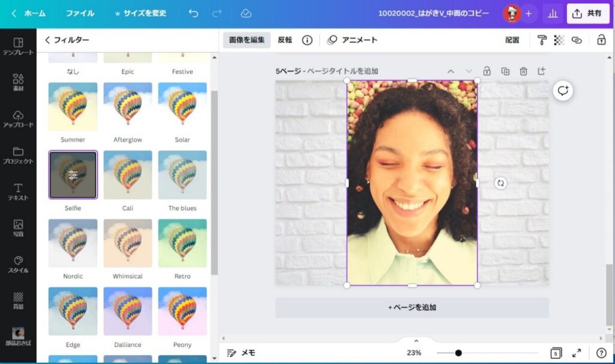Open the image info icon
This screenshot has height=364, width=615.
click(x=307, y=40)
